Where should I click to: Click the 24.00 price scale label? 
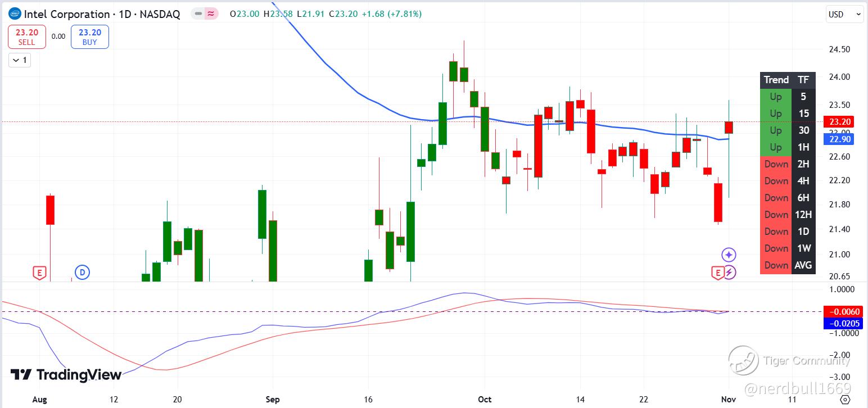[x=840, y=77]
